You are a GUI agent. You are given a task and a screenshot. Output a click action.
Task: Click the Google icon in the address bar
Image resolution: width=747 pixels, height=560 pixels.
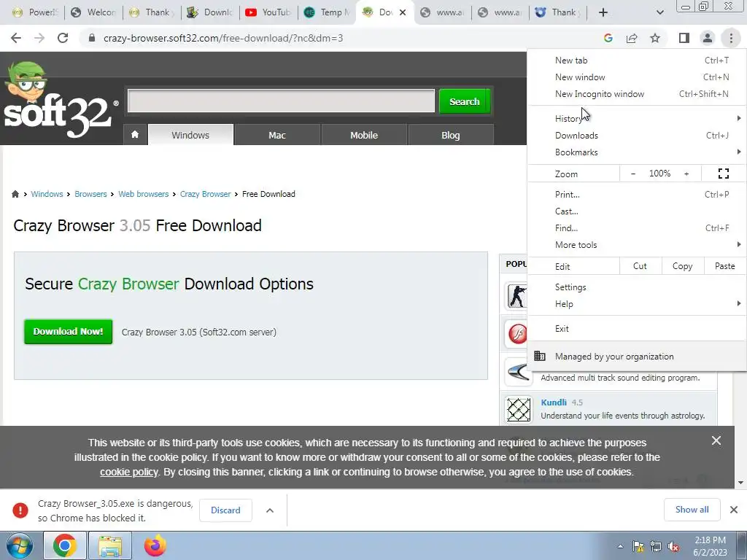point(608,38)
